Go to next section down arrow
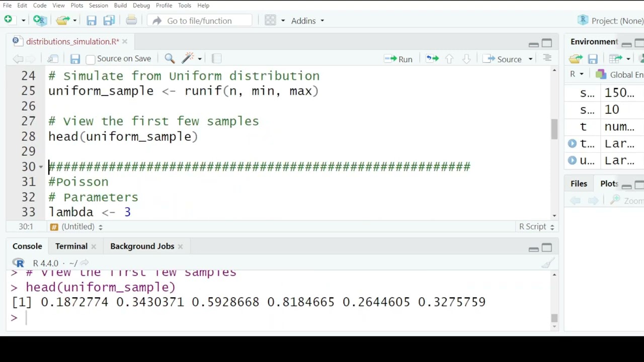644x362 pixels. coord(466,59)
